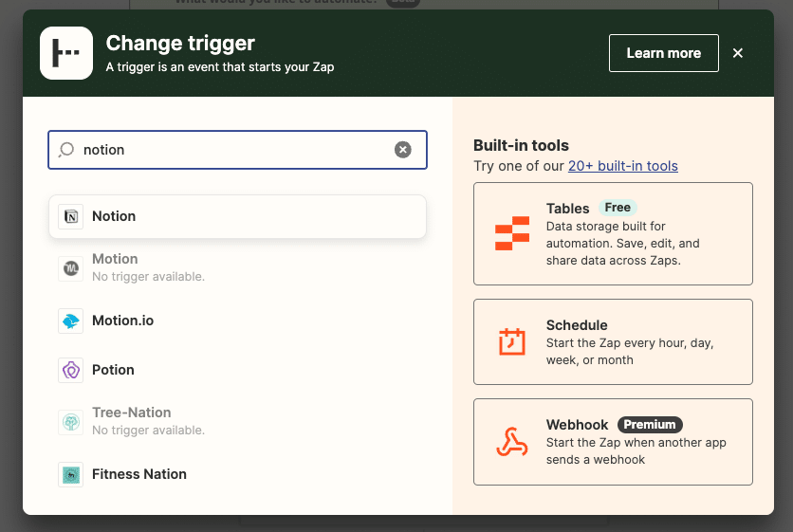Click the Webhook icon
Viewport: 793px width, 532px height.
pos(512,442)
